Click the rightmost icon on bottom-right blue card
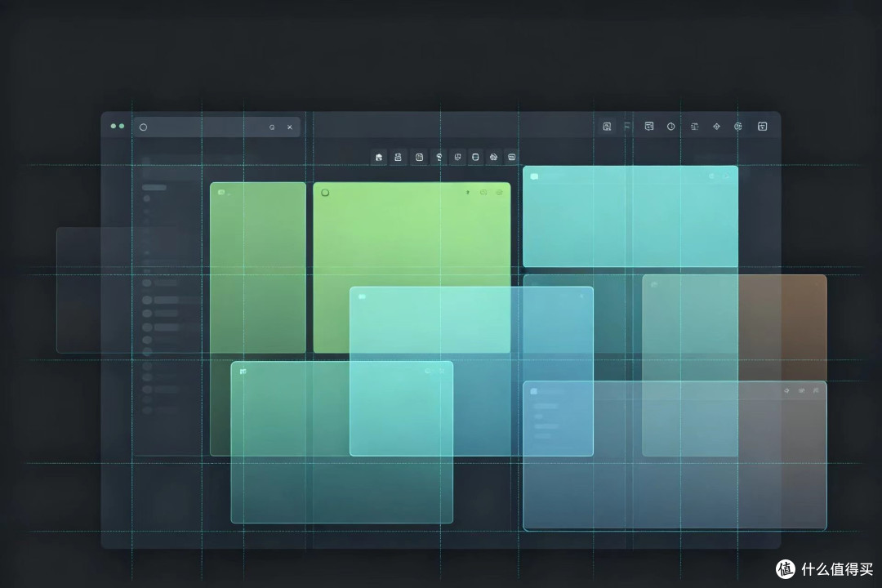882x588 pixels. 816,390
